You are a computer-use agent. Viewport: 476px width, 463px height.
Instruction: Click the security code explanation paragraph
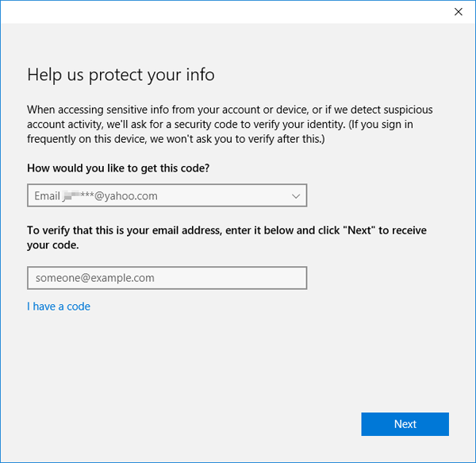point(230,124)
